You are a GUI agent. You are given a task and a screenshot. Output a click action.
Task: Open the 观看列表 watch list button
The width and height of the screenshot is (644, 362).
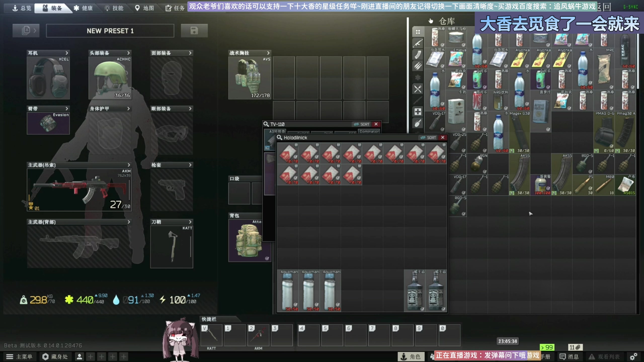(604, 356)
